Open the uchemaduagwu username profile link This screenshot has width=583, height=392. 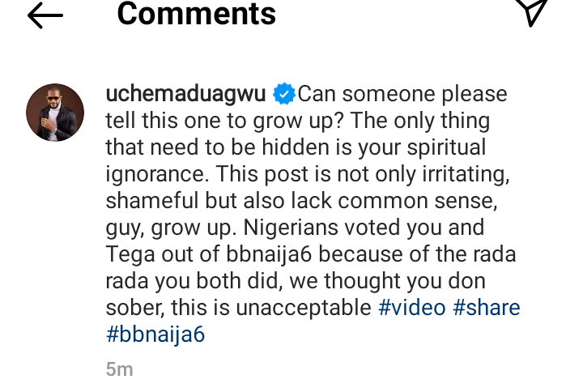[185, 94]
